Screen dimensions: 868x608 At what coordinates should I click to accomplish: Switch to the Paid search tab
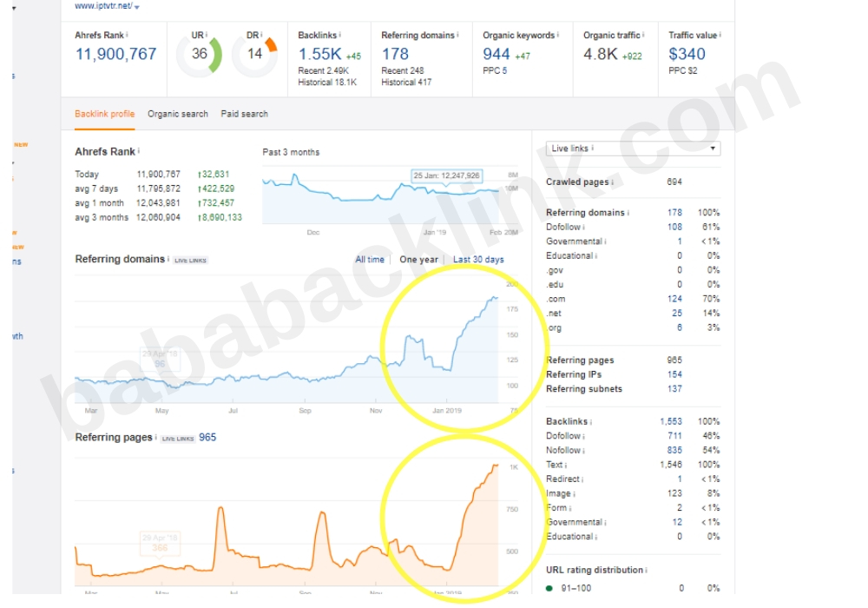click(x=244, y=114)
